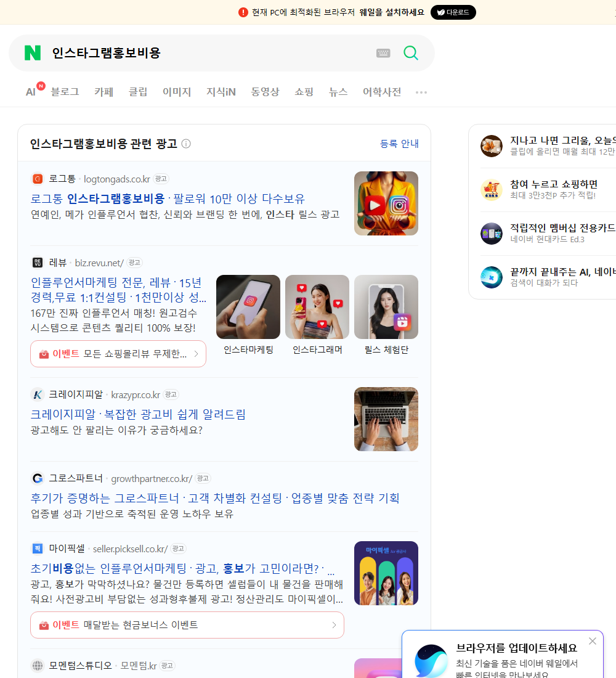This screenshot has height=678, width=616.
Task: Click the 다운로드 button in the top banner
Action: click(453, 12)
